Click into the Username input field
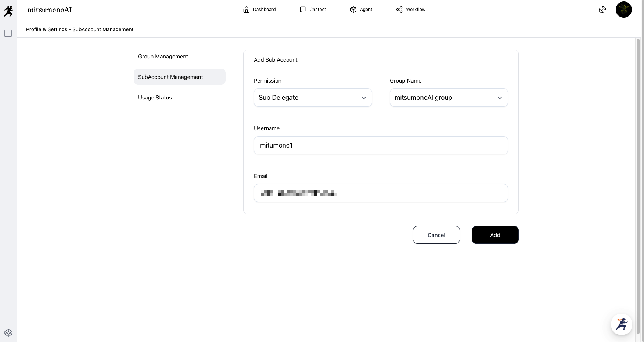 381,145
